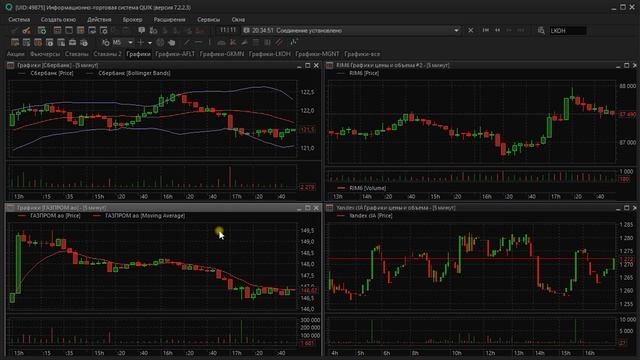Screen dimensions: 640x360
Task: Switch to the Графики-GKMN tab
Action: (x=222, y=54)
